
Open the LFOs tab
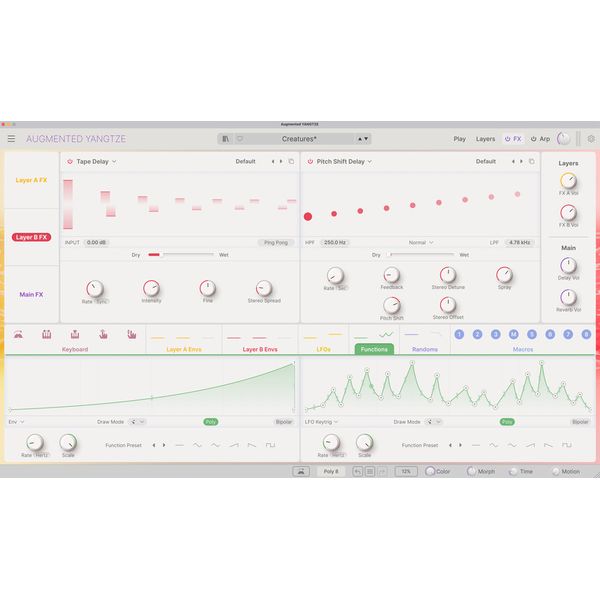(x=324, y=349)
